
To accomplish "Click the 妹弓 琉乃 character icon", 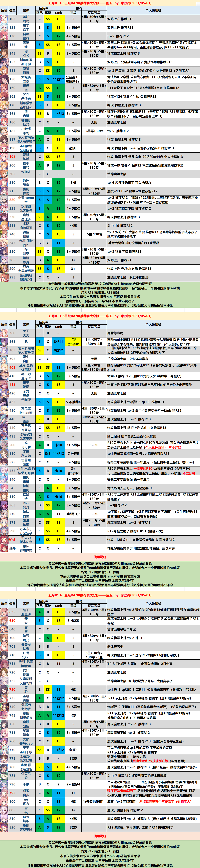I will tap(4, 638).
